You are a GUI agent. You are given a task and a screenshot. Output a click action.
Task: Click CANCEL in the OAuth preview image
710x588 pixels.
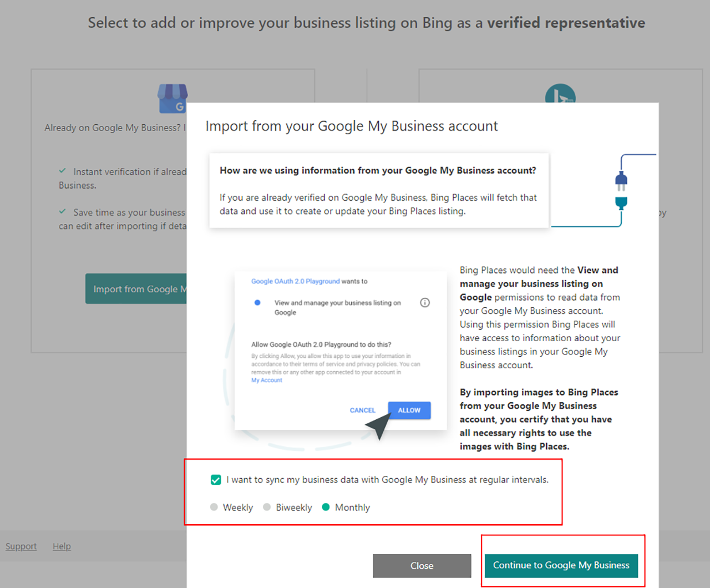click(362, 410)
